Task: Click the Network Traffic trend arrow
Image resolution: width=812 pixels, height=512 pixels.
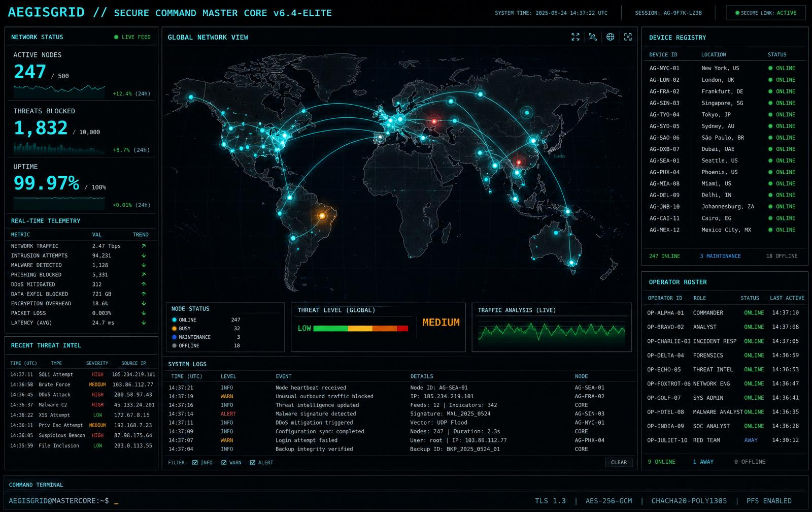Action: pyautogui.click(x=144, y=246)
